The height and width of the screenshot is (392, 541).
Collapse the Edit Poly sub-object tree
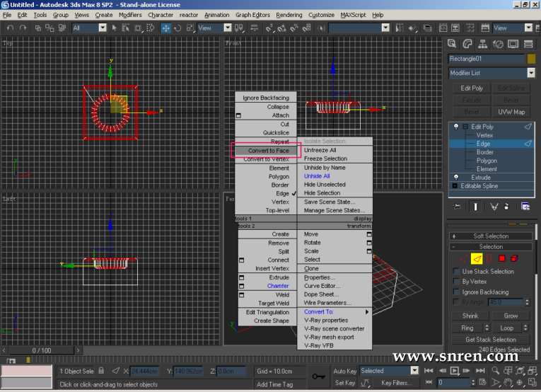(x=465, y=127)
